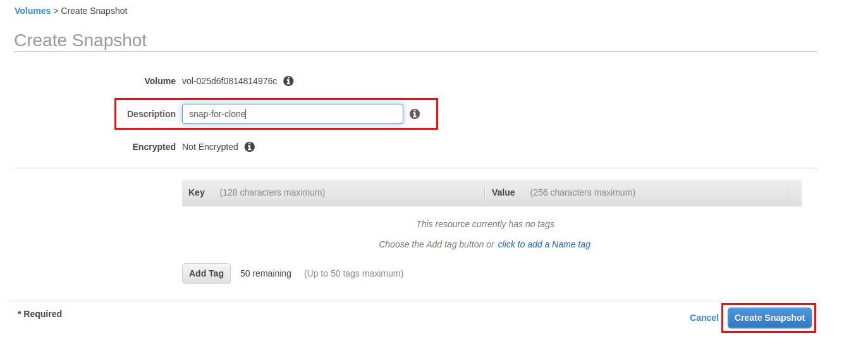Viewport: 868px width, 362px height.
Task: Click the Not Encrypted status text
Action: [210, 147]
